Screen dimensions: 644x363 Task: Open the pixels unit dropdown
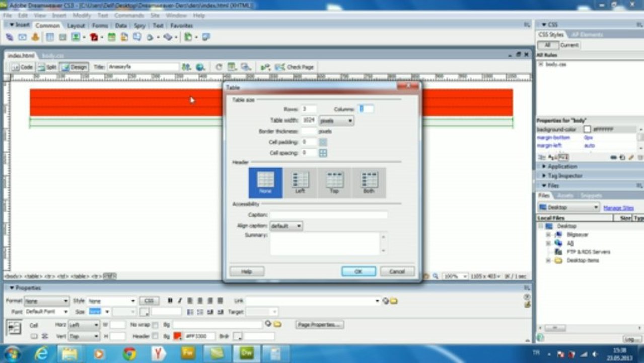click(x=336, y=120)
